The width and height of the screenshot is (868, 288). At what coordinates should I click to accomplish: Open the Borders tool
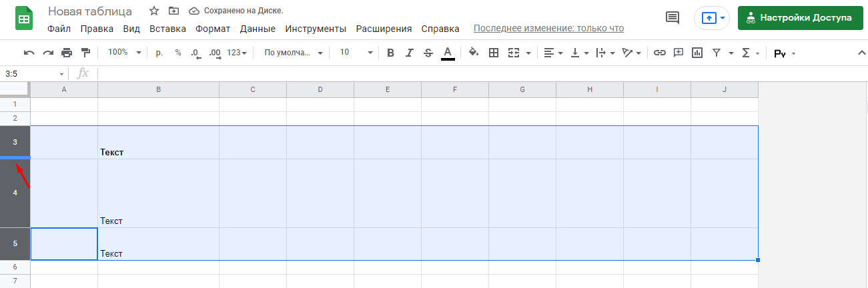(x=494, y=53)
